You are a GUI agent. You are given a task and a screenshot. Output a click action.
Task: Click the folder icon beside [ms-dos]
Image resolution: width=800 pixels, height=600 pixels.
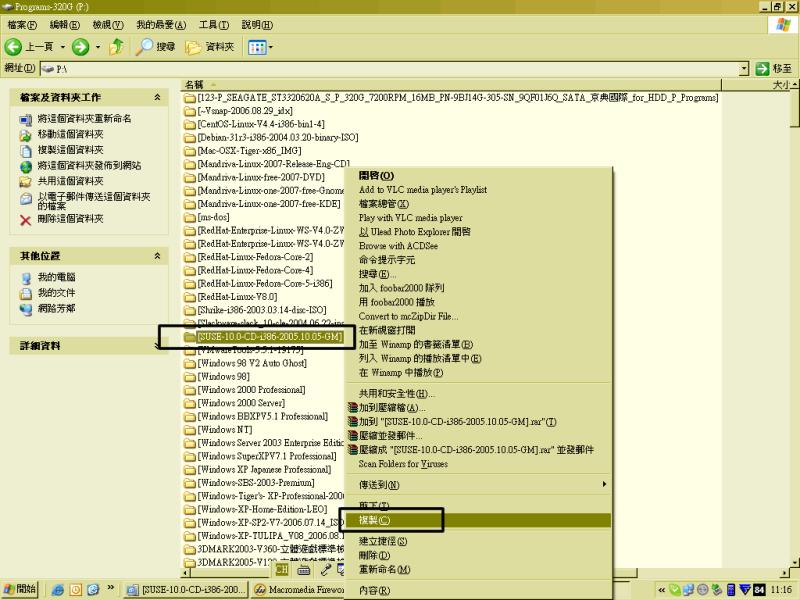coord(190,217)
